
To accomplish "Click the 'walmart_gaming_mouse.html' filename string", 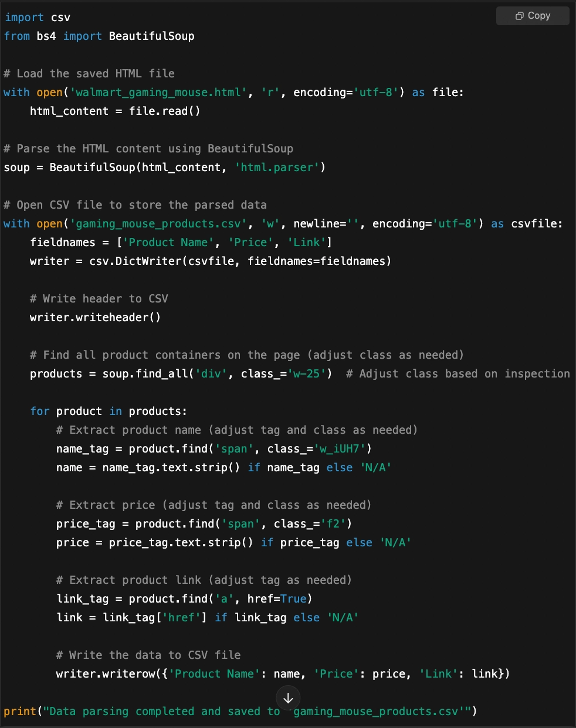I will tap(156, 93).
